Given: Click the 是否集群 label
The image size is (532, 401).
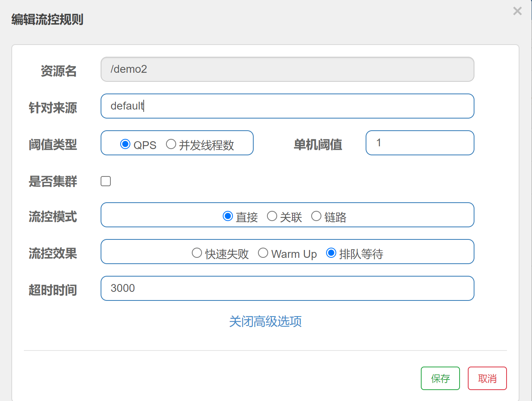Looking at the screenshot, I should tap(53, 181).
